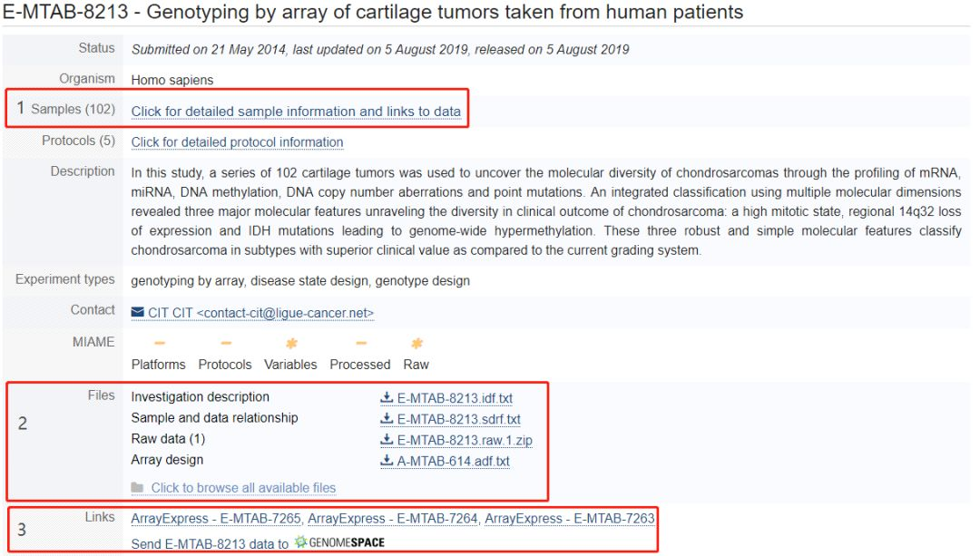Open ArrayExpress E-MTAB-7265 link
The image size is (980, 556).
pos(215,519)
